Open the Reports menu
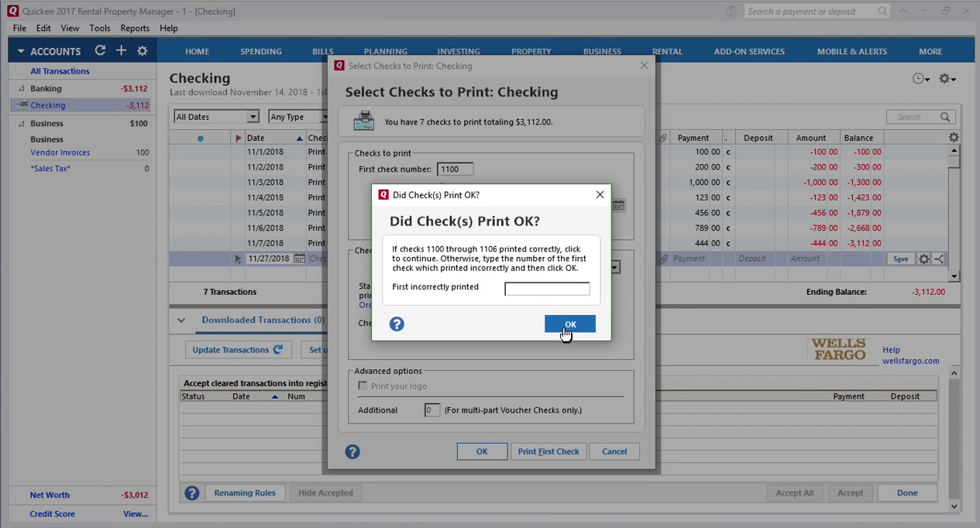The width and height of the screenshot is (980, 528). pyautogui.click(x=135, y=28)
